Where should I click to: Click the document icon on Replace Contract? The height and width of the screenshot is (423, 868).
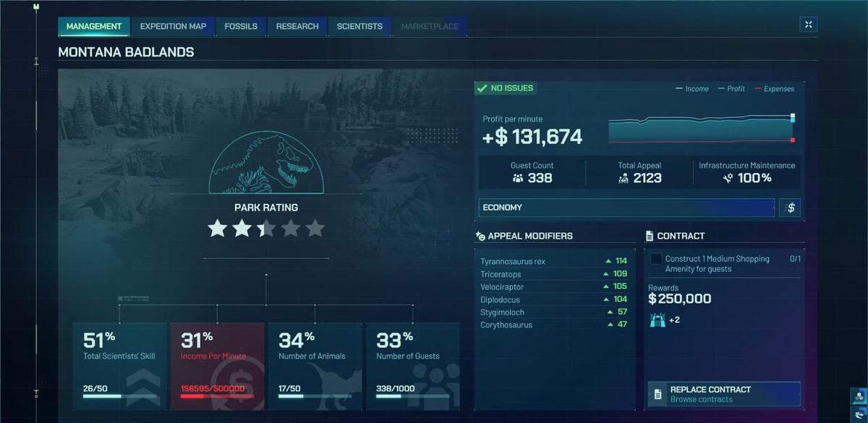tap(658, 394)
